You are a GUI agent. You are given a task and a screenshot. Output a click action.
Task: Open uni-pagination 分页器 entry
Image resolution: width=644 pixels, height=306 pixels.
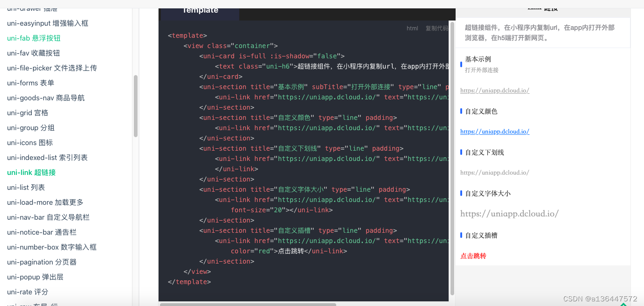coord(42,262)
